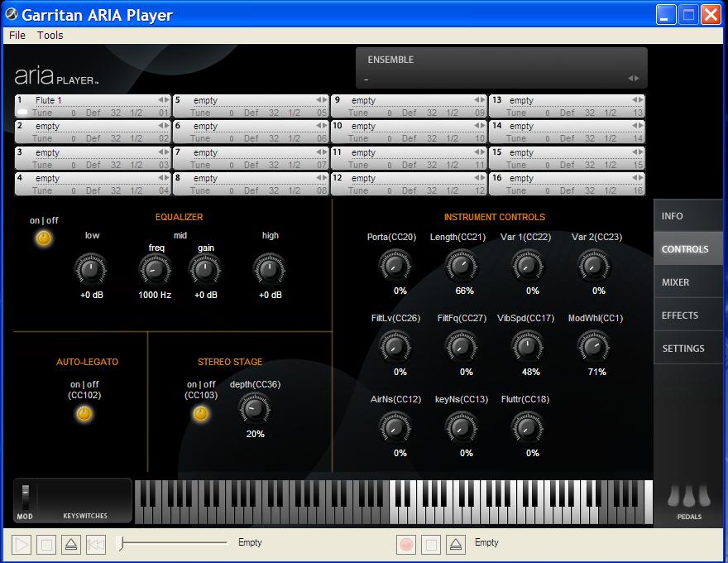Click the Var 2(CC23) knob
Image resolution: width=728 pixels, height=563 pixels.
594,266
